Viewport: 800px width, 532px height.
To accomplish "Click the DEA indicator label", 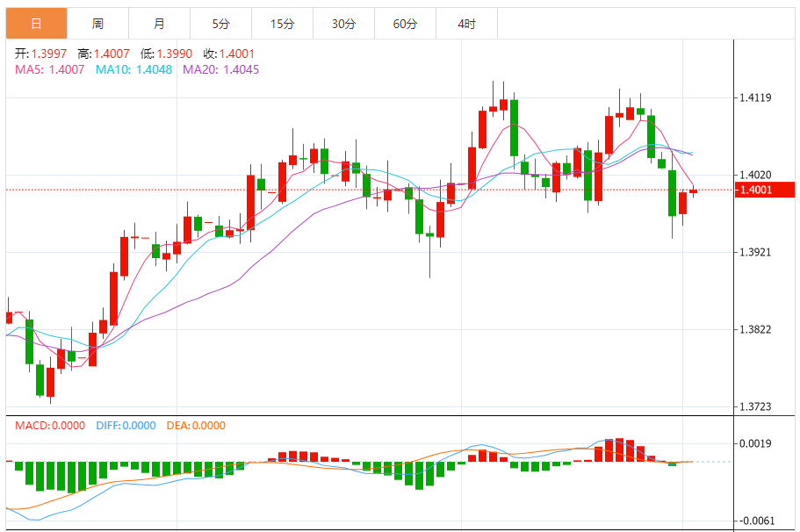I will click(x=195, y=426).
